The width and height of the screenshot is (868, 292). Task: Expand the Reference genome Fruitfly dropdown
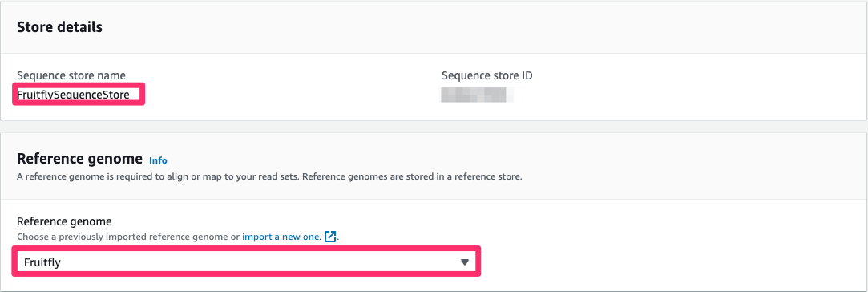[246, 262]
